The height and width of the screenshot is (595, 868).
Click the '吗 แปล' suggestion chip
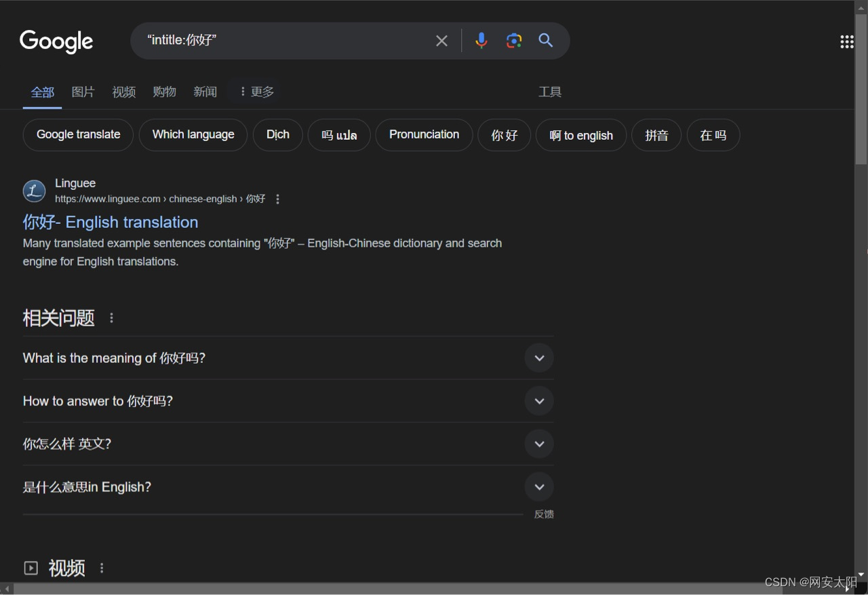339,135
